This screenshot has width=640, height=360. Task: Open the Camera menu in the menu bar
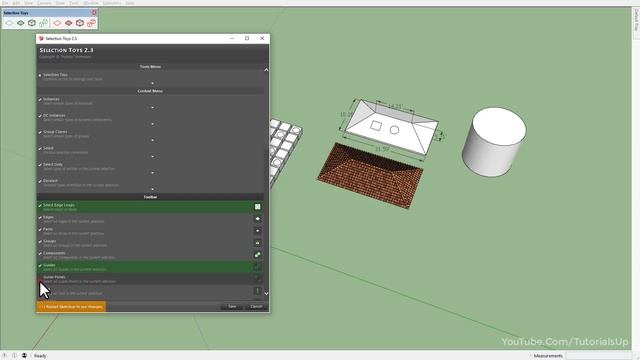click(x=44, y=3)
